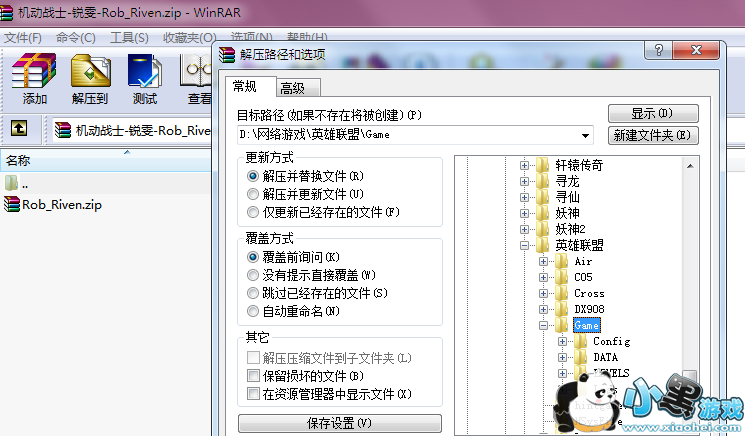
Task: Expand the 轩辕传奇 tree node
Action: point(524,165)
